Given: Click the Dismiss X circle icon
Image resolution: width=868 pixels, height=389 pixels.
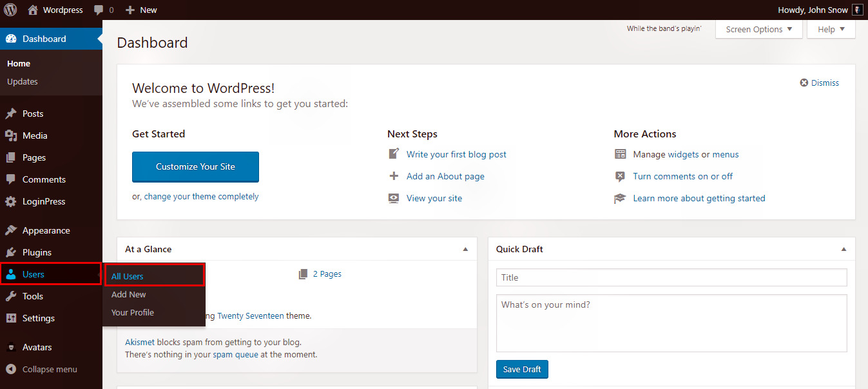Looking at the screenshot, I should click(x=804, y=83).
